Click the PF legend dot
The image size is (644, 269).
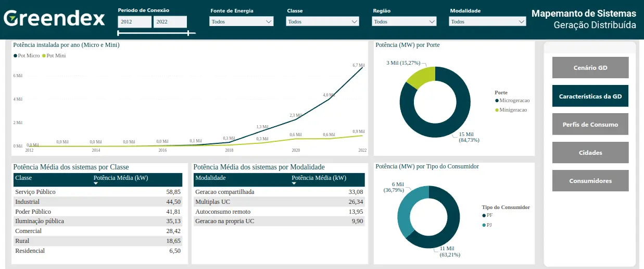(x=484, y=215)
